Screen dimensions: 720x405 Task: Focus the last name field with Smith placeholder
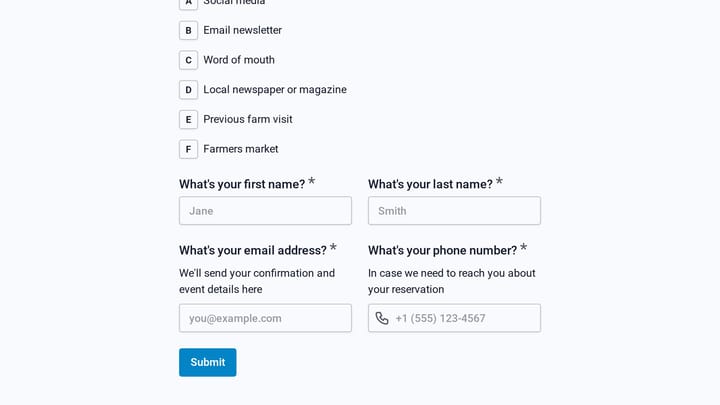(x=454, y=211)
